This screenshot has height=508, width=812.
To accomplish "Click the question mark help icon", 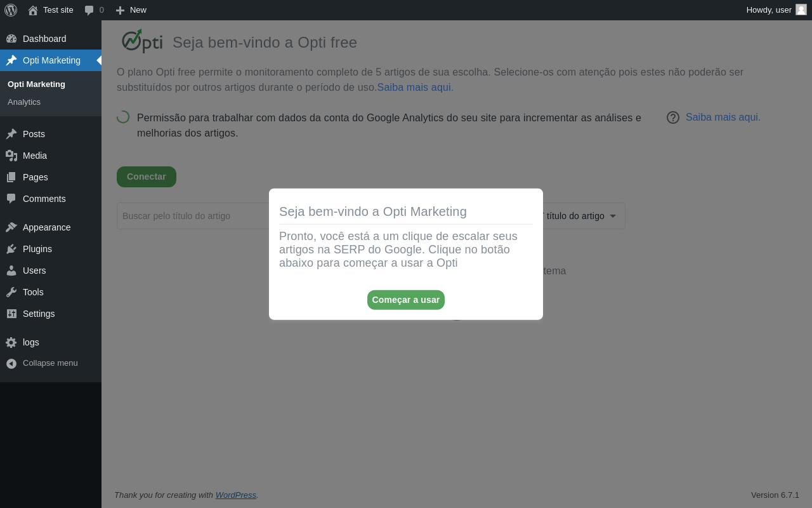I will click(673, 117).
